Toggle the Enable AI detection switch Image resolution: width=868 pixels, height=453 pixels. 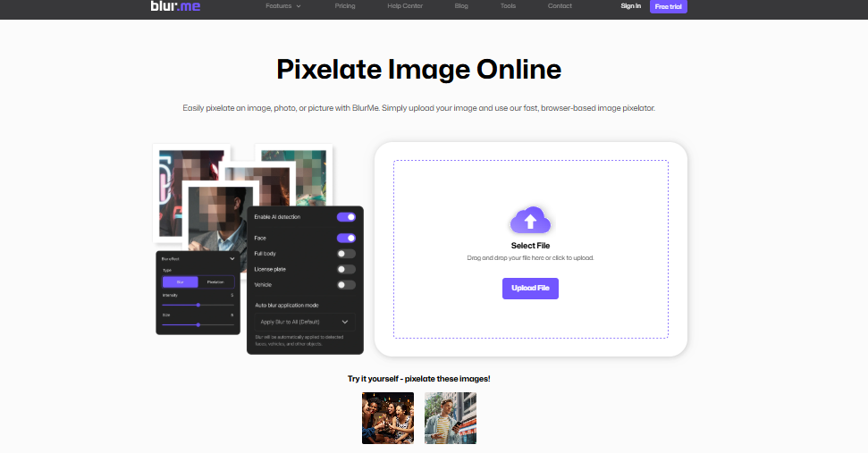tap(346, 217)
